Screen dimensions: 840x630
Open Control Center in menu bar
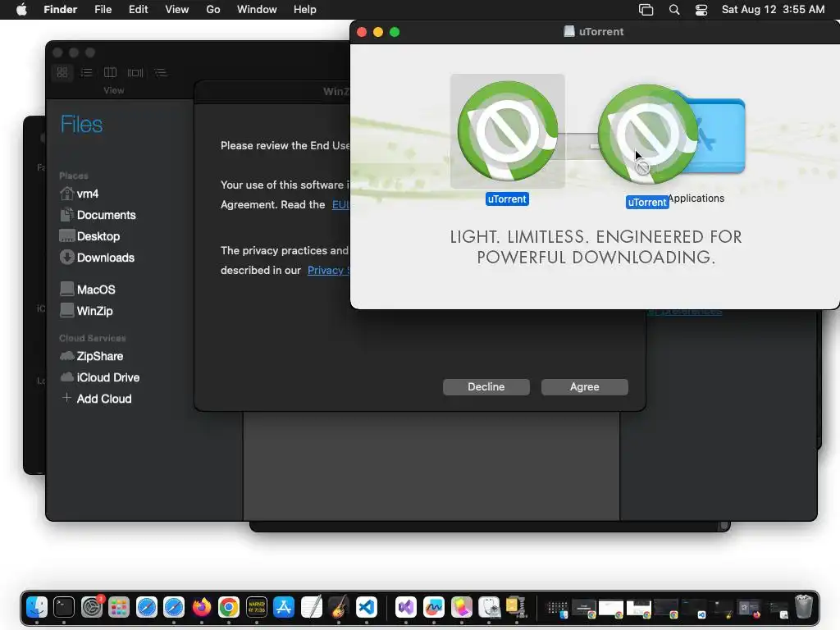[x=701, y=10]
